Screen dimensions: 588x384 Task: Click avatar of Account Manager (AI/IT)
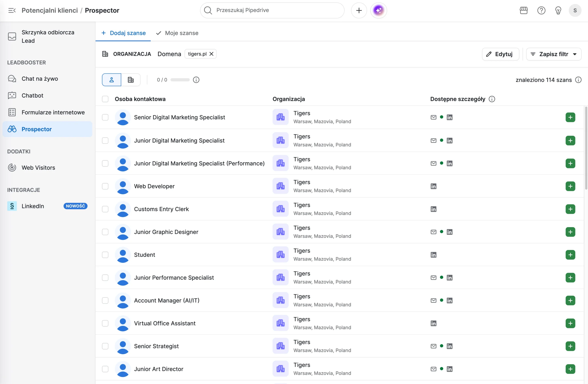click(123, 300)
